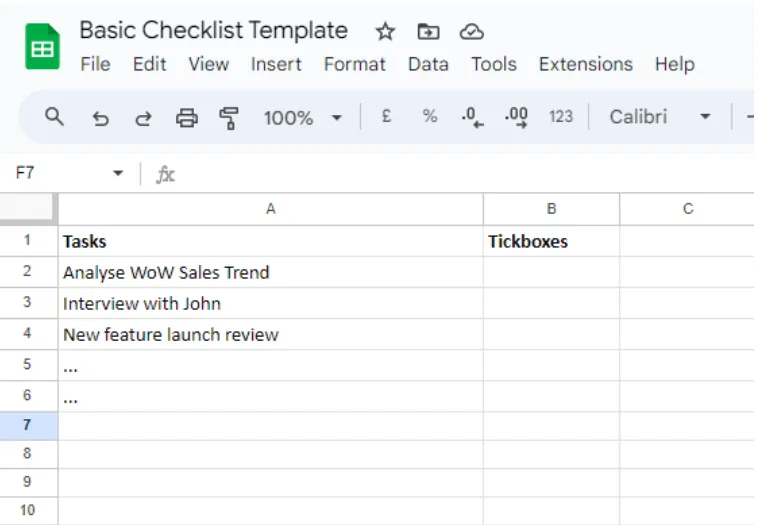
Task: Select the ellipsis cell in row 6
Action: pyautogui.click(x=271, y=396)
